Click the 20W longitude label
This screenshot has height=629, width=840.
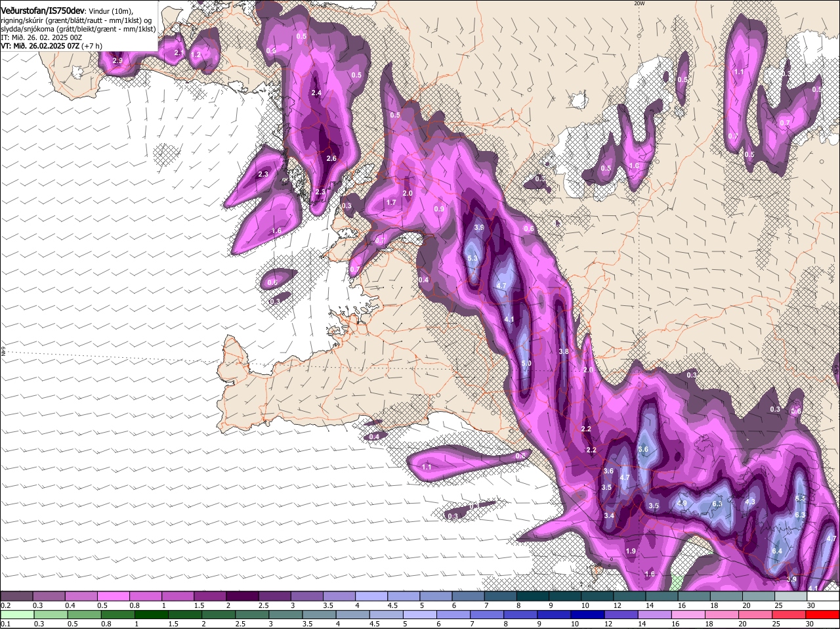coord(640,3)
